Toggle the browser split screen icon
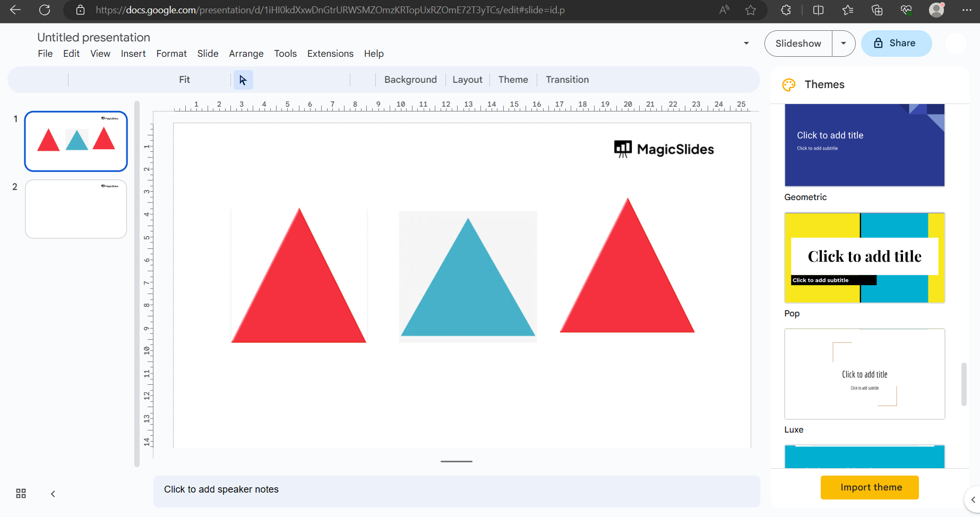 [x=818, y=10]
